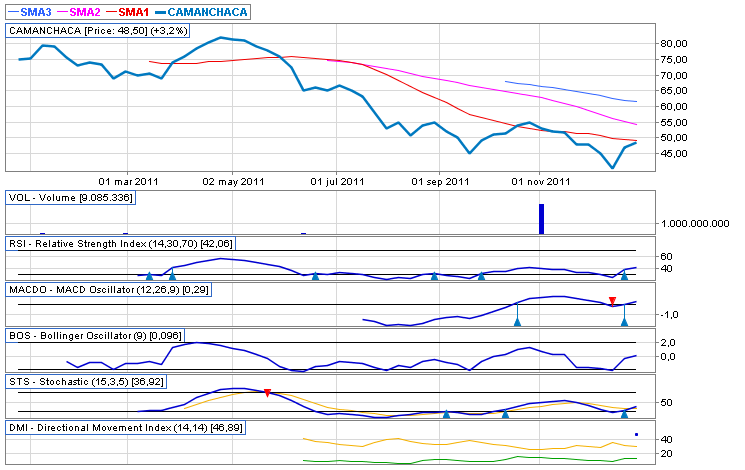Screen dimensions: 745x470
Task: Click the red sell marker in MACD panel
Action: point(612,301)
